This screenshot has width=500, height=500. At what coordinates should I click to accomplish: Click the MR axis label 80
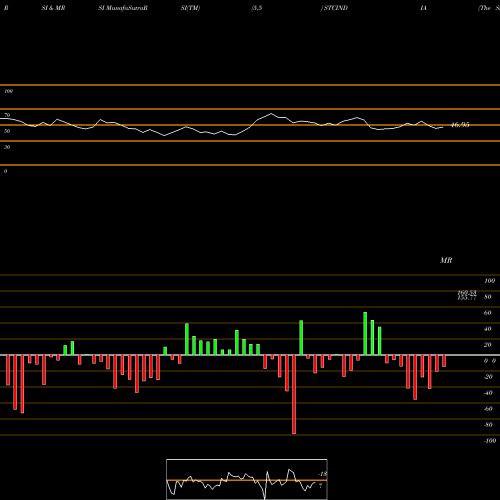pos(488,297)
